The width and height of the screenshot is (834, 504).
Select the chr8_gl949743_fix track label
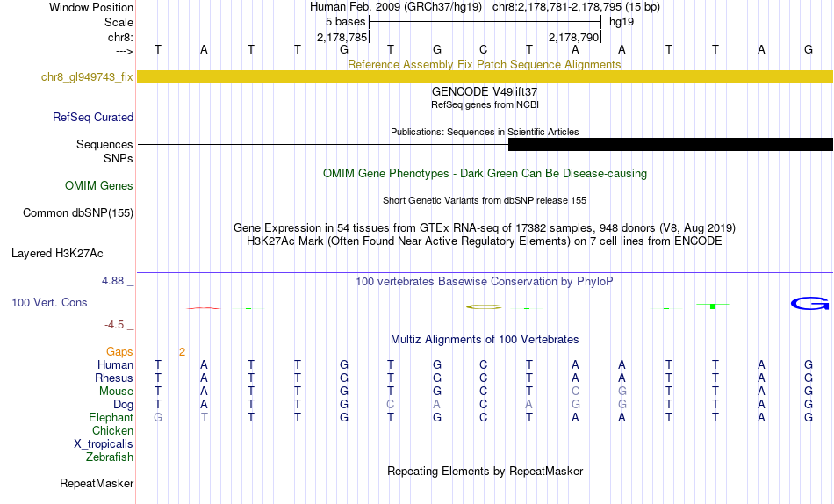pos(87,77)
